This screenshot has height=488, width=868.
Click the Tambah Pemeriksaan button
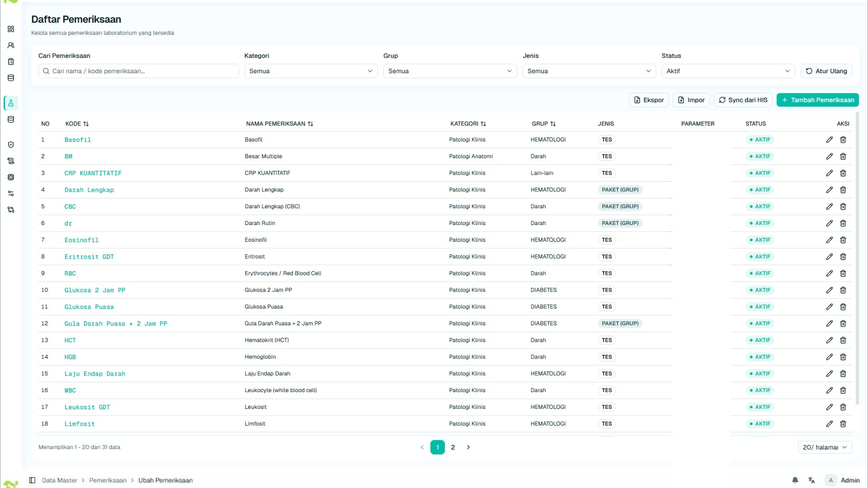click(818, 100)
